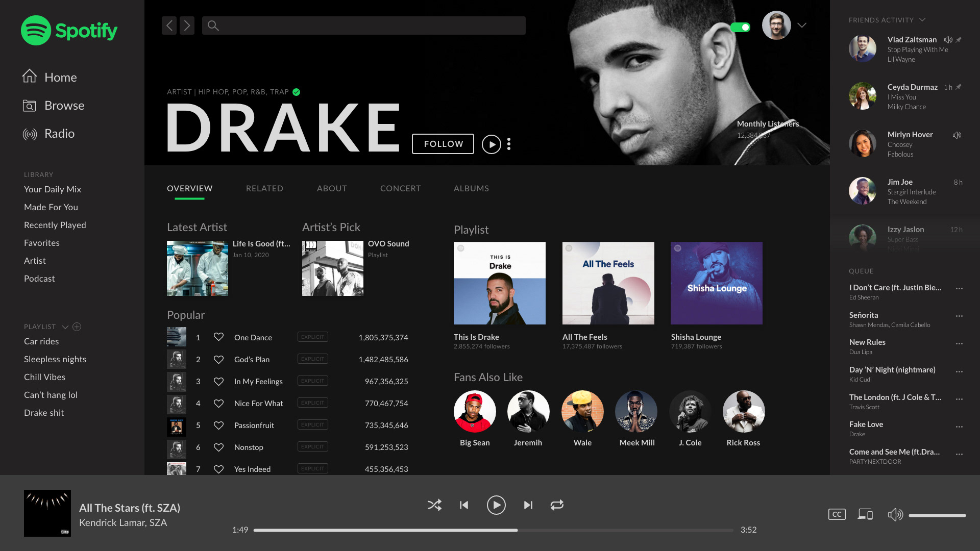Open Big Sean artist avatar

coord(475,411)
